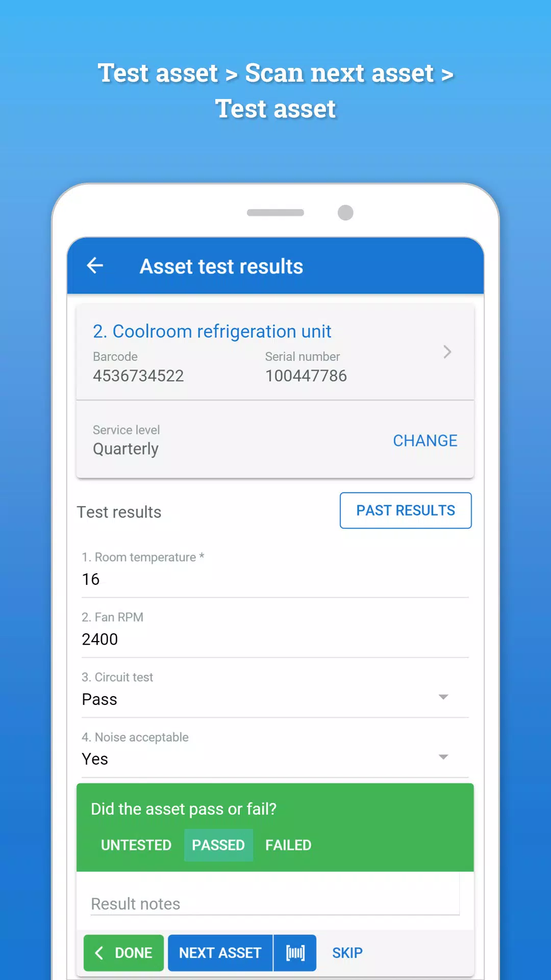Select PASSED result option
Viewport: 551px width, 980px height.
click(x=218, y=845)
